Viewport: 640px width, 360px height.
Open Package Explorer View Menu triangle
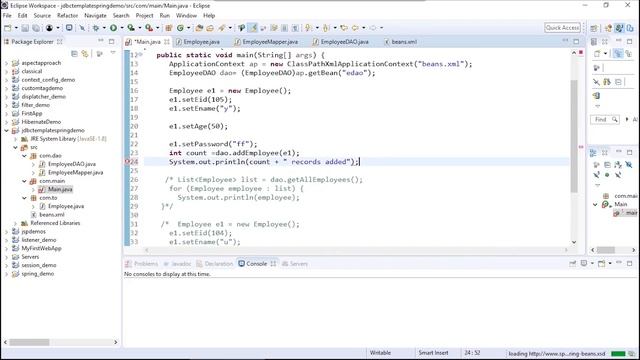pyautogui.click(x=113, y=53)
